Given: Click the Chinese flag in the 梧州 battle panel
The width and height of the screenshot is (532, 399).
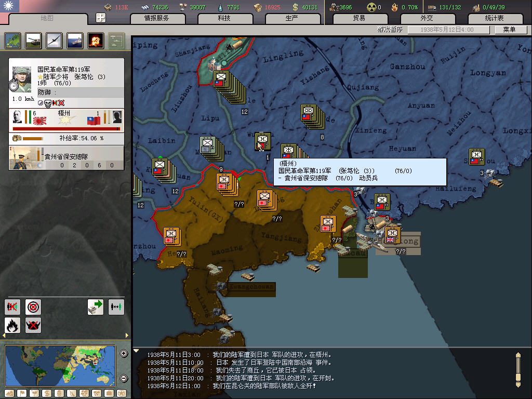Looking at the screenshot, I should pos(94,121).
